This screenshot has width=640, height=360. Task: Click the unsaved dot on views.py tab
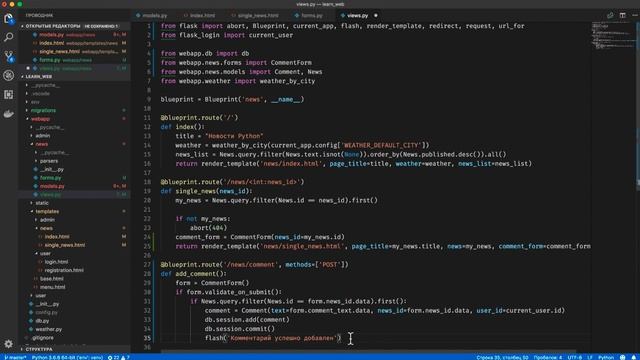pyautogui.click(x=376, y=16)
